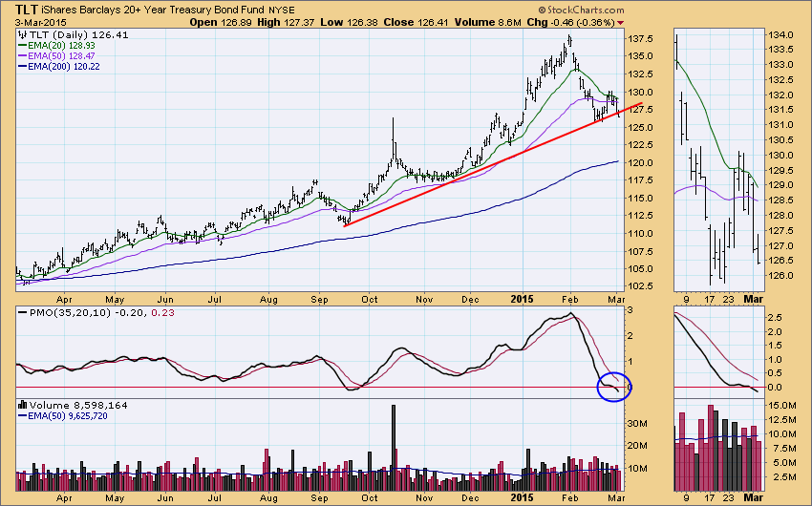812x506 pixels.
Task: Open the StockCharts.com watermark link
Action: click(x=581, y=10)
